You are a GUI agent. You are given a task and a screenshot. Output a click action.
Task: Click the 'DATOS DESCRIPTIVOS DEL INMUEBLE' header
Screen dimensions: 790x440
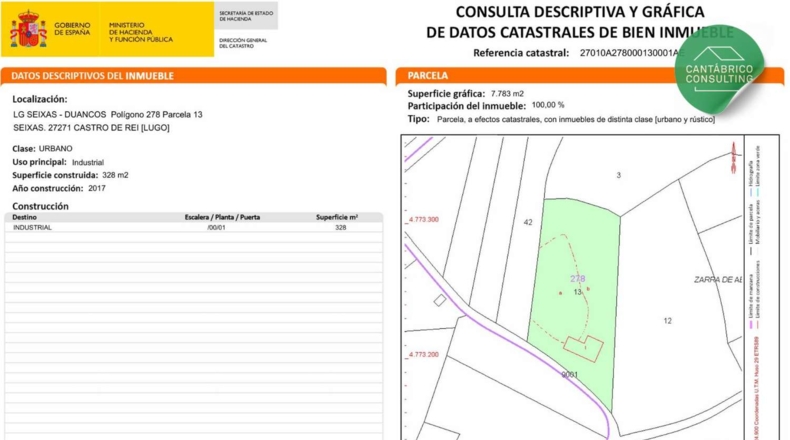[x=92, y=76]
